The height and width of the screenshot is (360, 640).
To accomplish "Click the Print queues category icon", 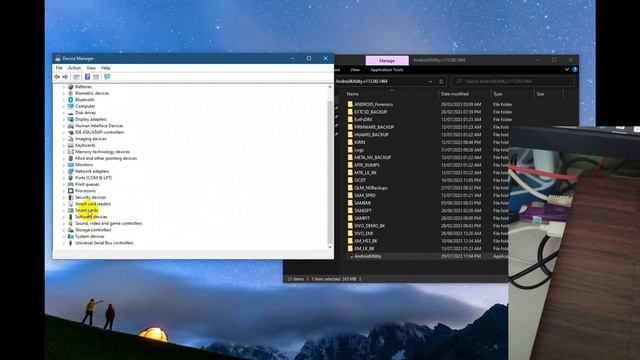I will [71, 184].
